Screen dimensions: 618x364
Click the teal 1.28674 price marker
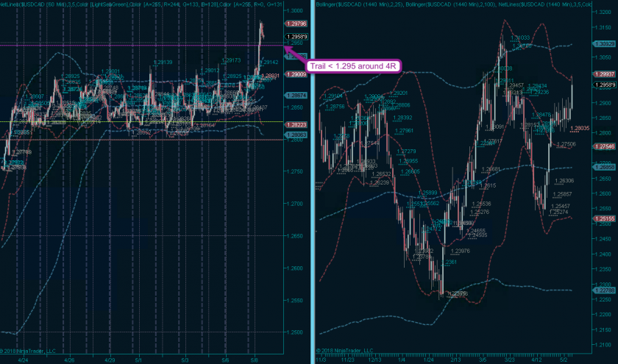click(x=296, y=96)
